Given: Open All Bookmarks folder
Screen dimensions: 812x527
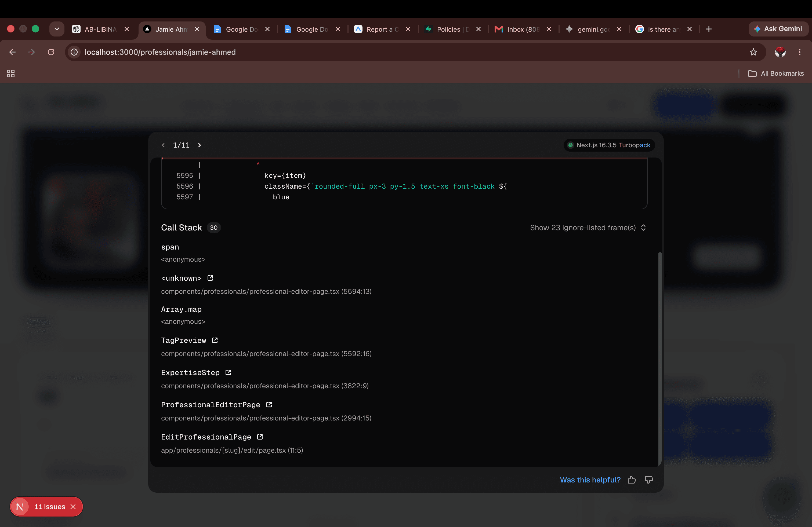Looking at the screenshot, I should tap(776, 74).
